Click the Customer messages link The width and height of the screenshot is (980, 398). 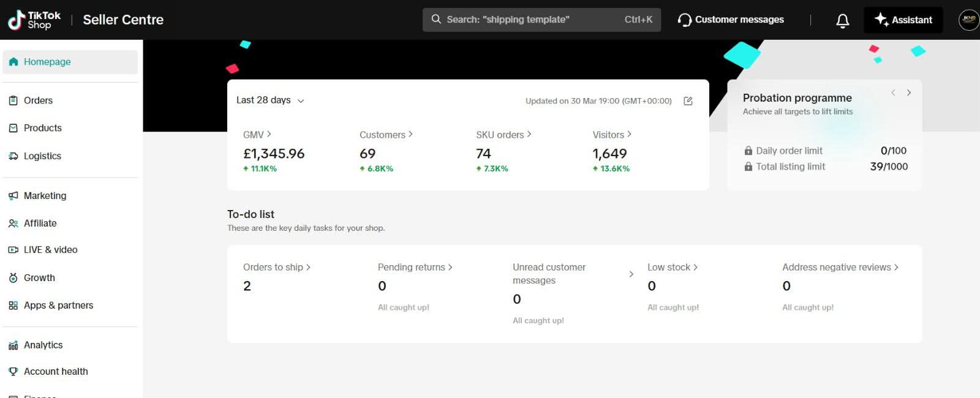(x=731, y=20)
